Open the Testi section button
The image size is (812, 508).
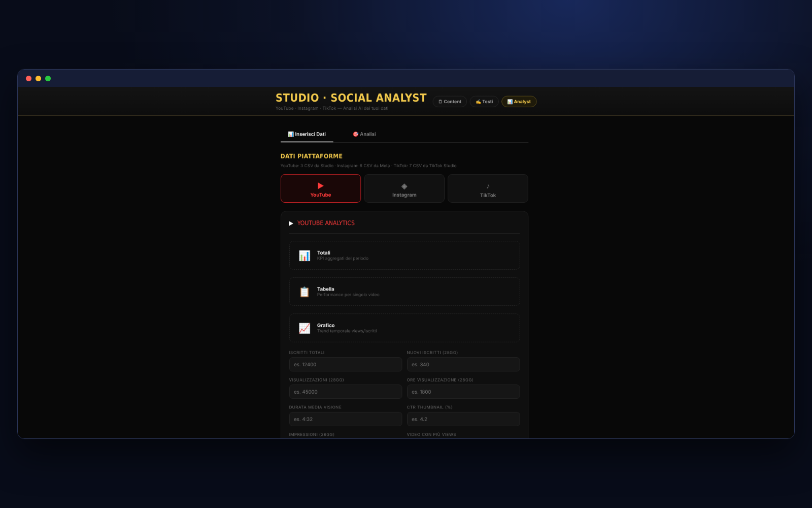pyautogui.click(x=484, y=102)
